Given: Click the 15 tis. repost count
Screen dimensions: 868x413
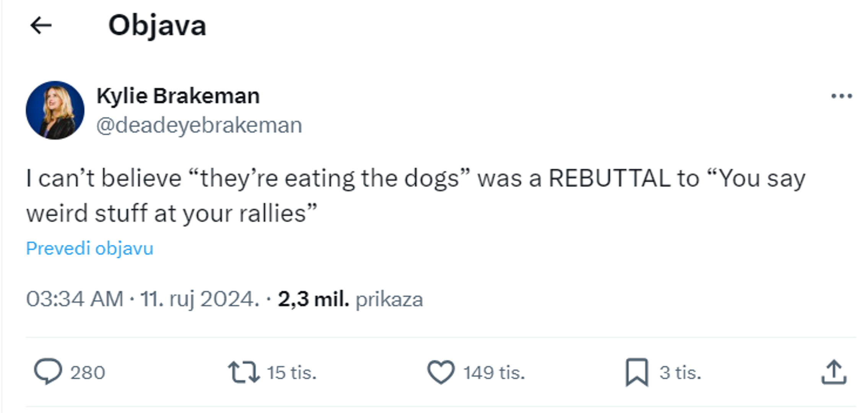Looking at the screenshot, I should 291,372.
